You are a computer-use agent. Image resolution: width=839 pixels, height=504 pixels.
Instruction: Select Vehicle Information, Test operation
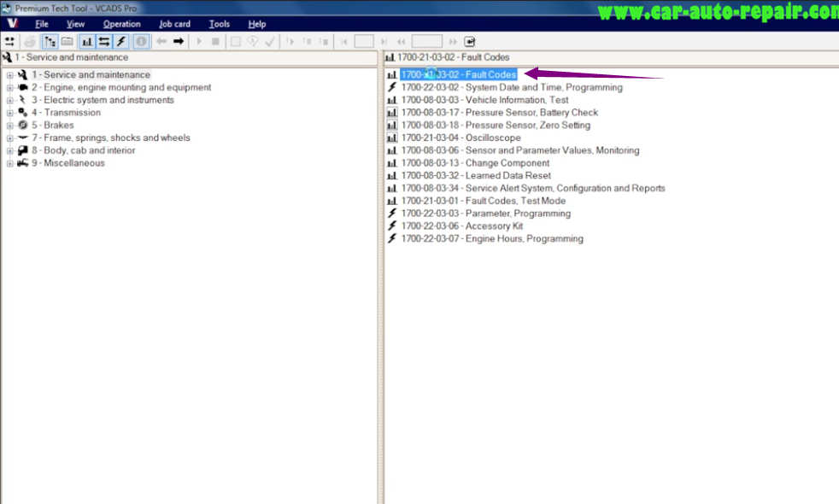click(484, 100)
